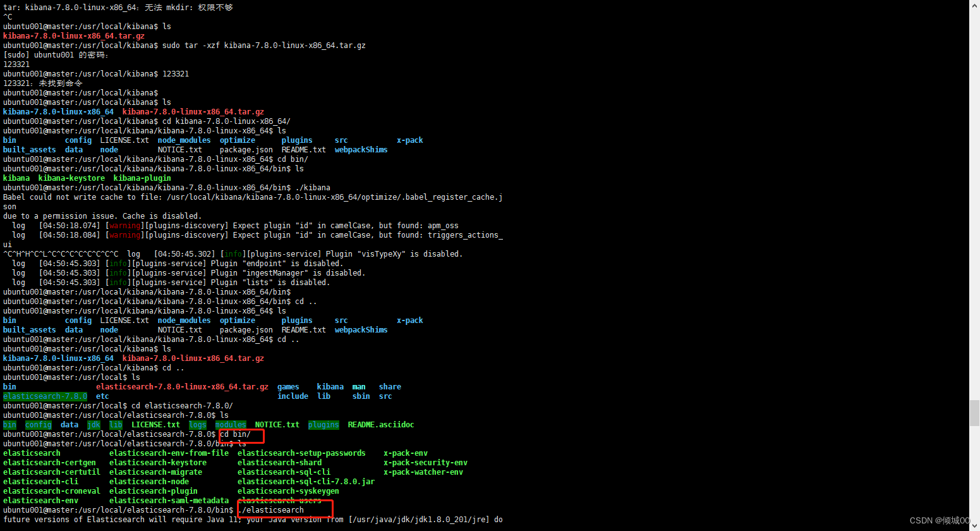
Task: Click the highlighted "logs" directory name
Action: (x=198, y=425)
